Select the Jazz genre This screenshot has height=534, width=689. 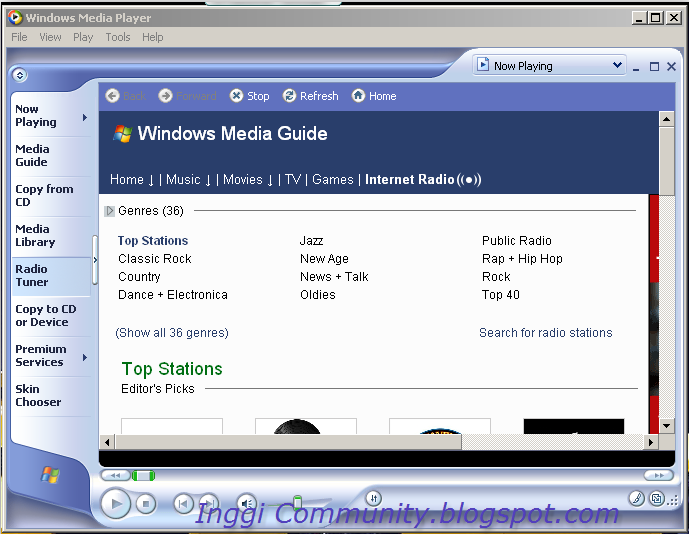(312, 240)
